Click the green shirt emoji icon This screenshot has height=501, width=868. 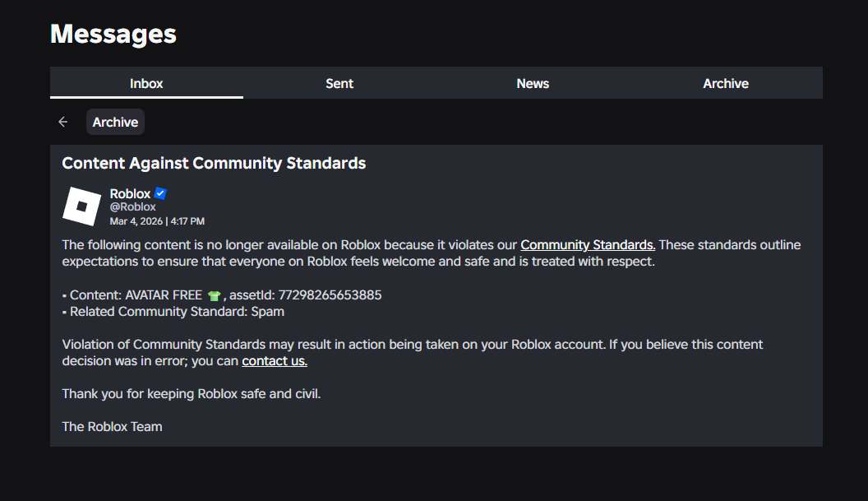[x=215, y=295]
